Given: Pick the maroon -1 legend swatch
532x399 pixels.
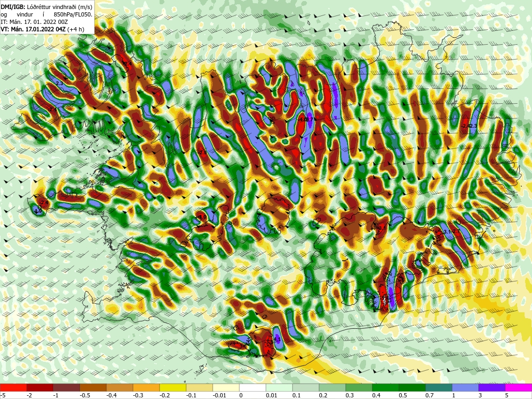Looking at the screenshot, I should (x=66, y=387).
